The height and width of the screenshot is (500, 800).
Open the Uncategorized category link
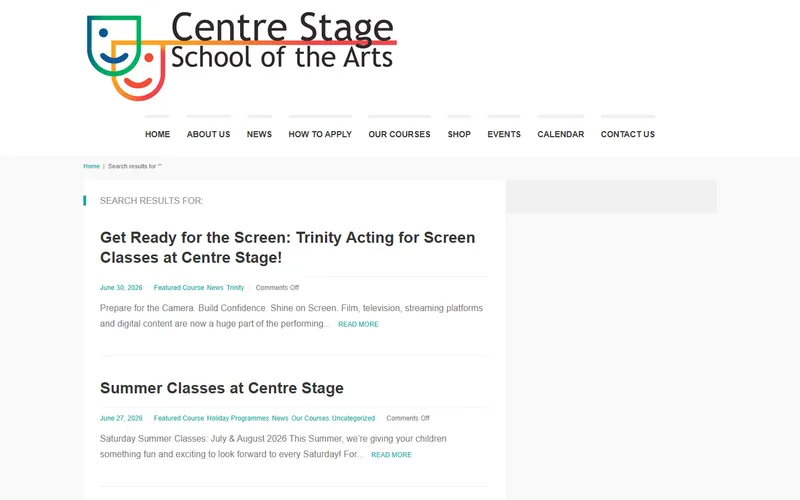tap(353, 418)
